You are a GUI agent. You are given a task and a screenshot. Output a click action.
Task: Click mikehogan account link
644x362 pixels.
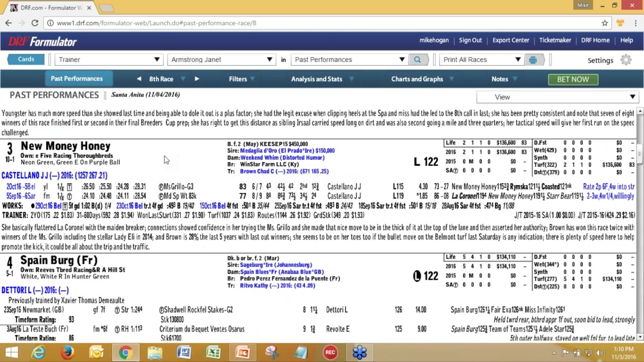click(434, 40)
